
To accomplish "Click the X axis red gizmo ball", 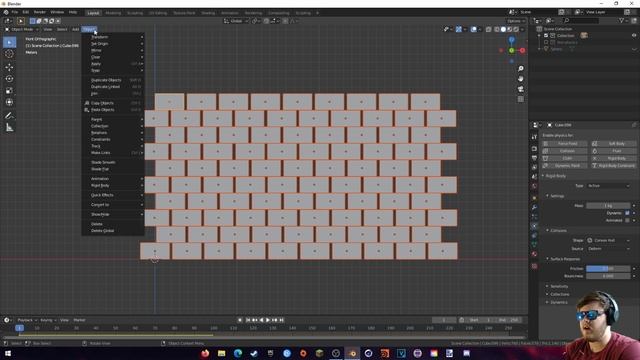I will pos(522,50).
